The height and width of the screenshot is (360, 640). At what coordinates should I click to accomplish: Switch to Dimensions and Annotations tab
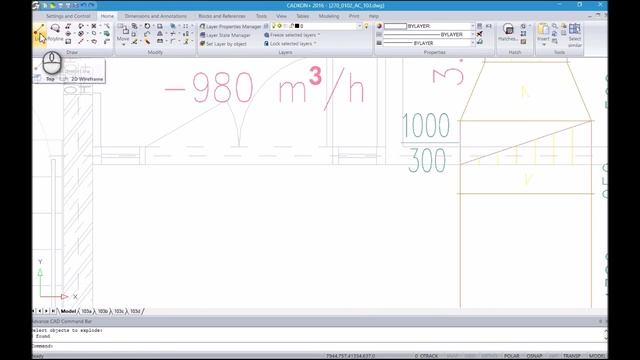pos(156,16)
